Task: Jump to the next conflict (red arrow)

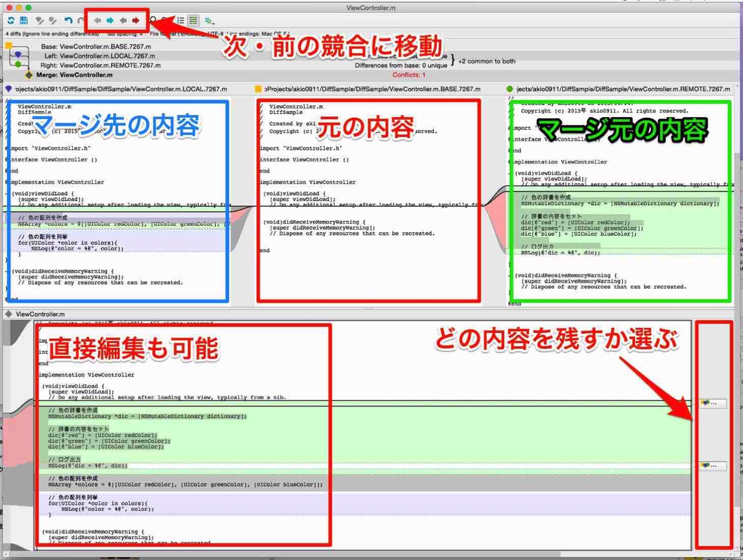Action: click(136, 20)
